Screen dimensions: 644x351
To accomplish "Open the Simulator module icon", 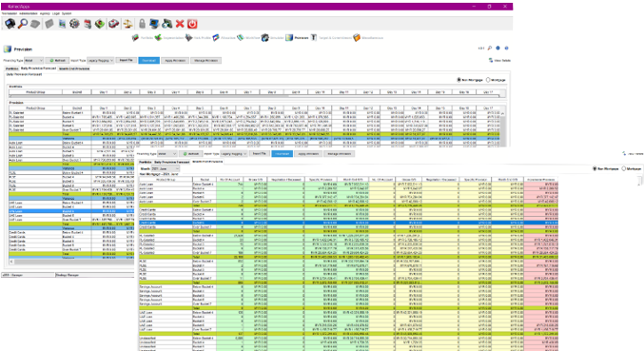I will tap(265, 38).
